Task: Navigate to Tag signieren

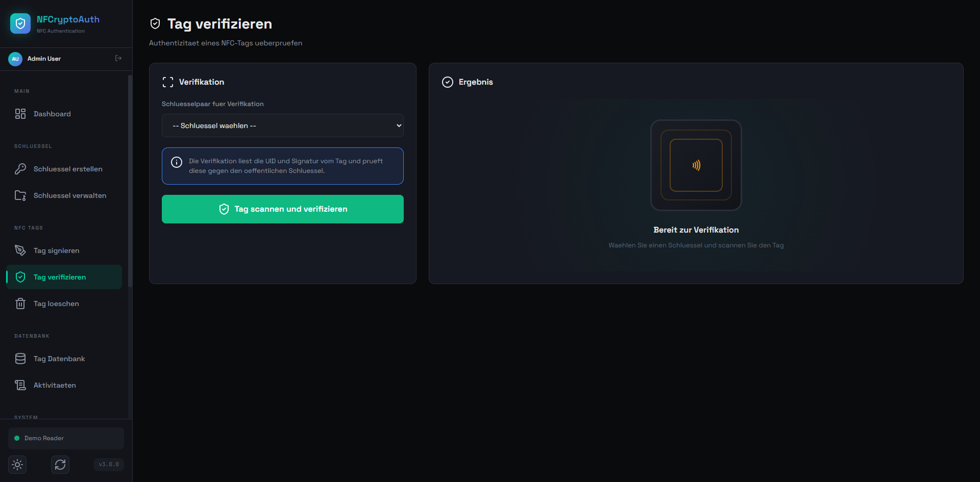Action: point(56,250)
